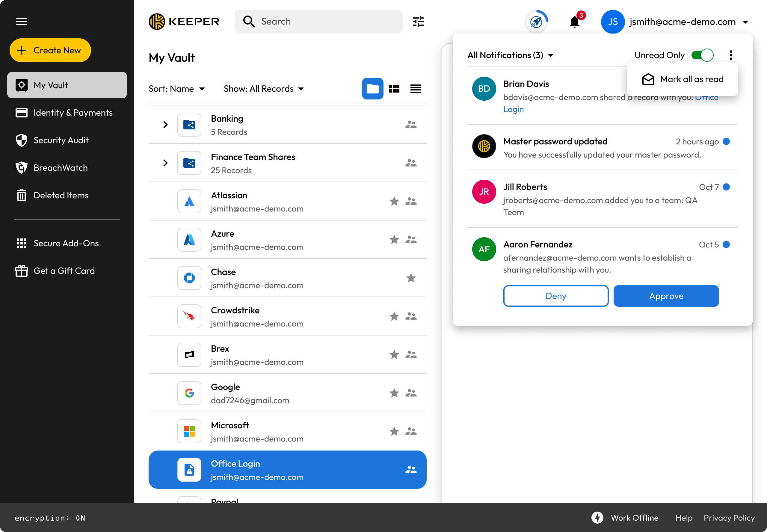Open the All Notifications filter dropdown
The height and width of the screenshot is (532, 767).
click(510, 55)
